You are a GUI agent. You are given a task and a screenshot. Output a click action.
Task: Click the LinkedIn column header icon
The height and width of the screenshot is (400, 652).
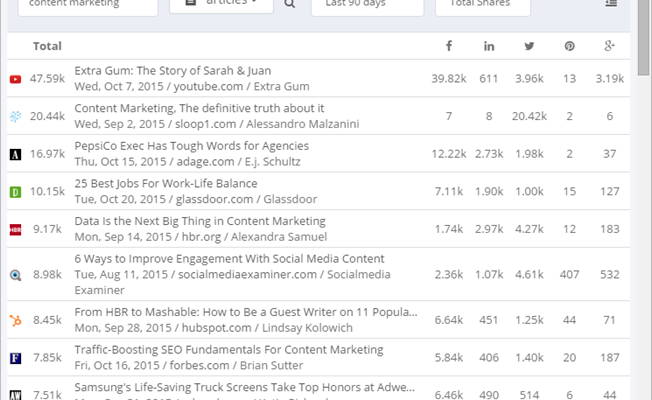[x=489, y=46]
